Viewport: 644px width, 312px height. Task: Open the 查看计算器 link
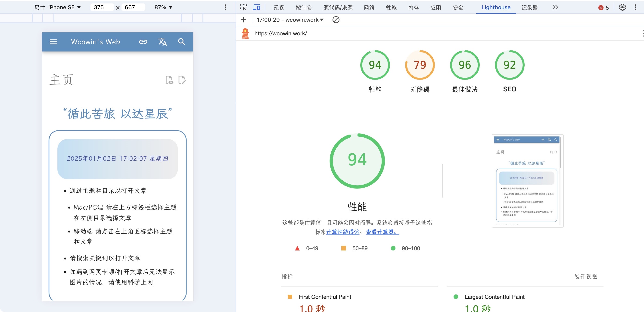(x=383, y=232)
